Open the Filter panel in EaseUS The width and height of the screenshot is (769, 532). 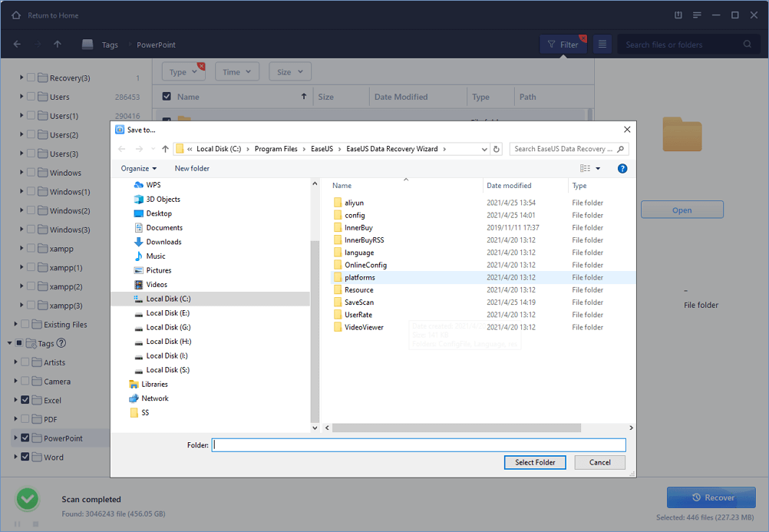click(x=563, y=45)
